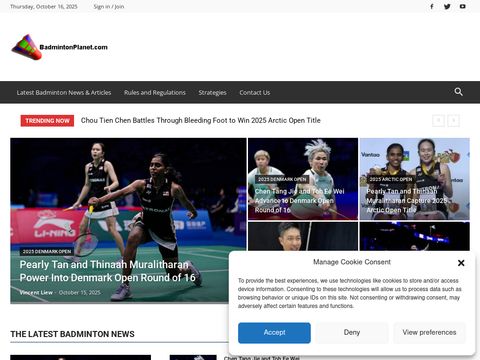Deny cookie consent

[x=352, y=333]
